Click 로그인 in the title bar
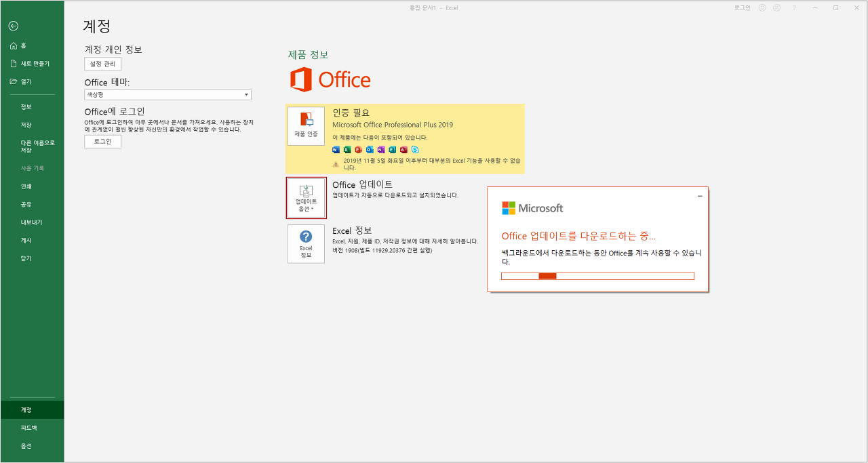The width and height of the screenshot is (868, 463). pyautogui.click(x=743, y=7)
